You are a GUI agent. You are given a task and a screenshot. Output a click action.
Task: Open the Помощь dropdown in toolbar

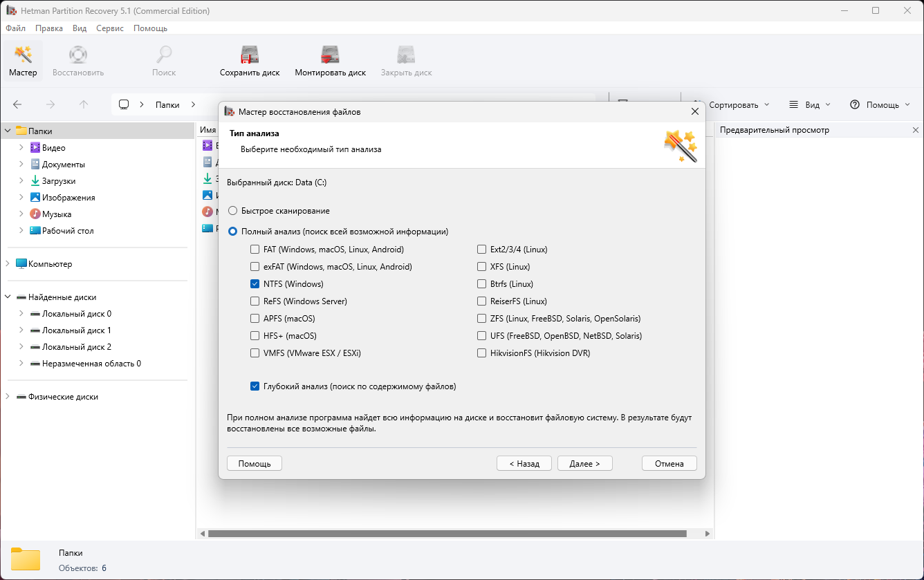pyautogui.click(x=880, y=104)
